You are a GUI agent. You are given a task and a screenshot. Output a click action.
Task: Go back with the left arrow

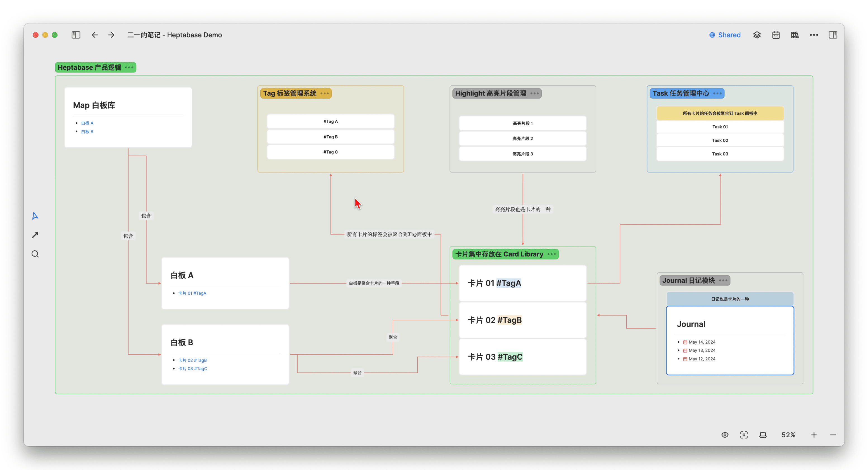(x=95, y=35)
